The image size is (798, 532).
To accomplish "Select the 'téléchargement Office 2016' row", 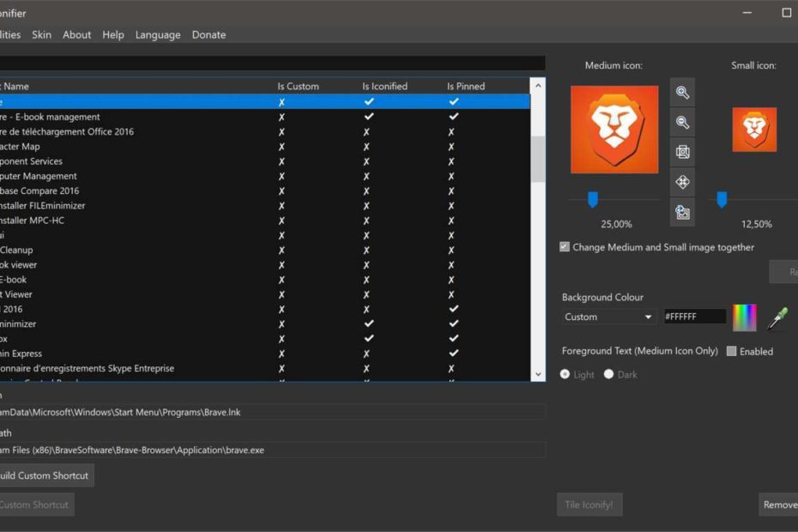I will coord(264,131).
